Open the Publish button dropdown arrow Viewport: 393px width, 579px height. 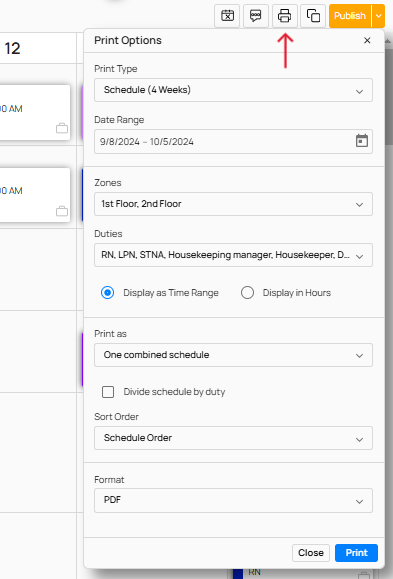click(379, 16)
